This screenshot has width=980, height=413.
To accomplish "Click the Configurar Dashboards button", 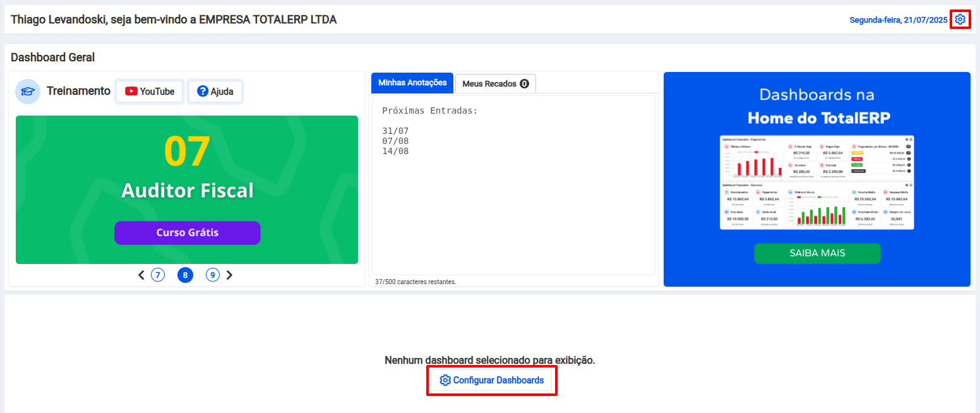I will pyautogui.click(x=492, y=380).
